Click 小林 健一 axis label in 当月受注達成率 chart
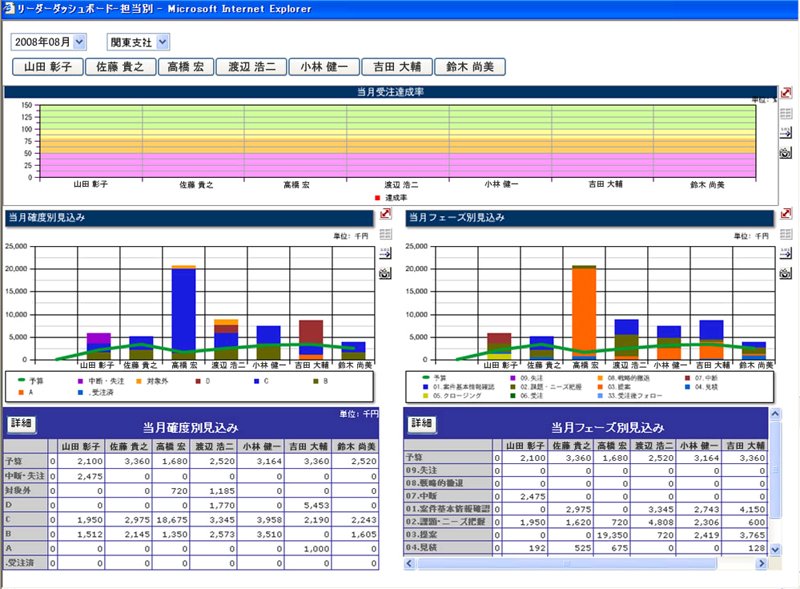Viewport: 800px width, 589px height. 502,184
